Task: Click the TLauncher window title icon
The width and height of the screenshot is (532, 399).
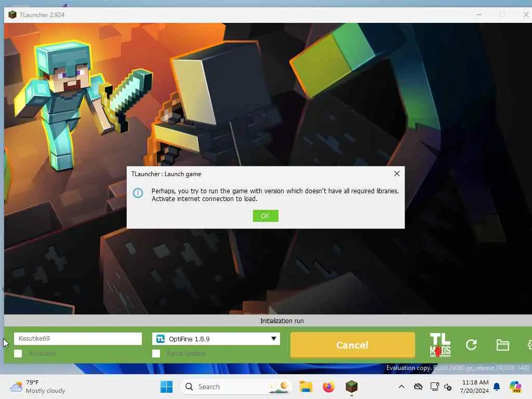Action: [x=12, y=15]
